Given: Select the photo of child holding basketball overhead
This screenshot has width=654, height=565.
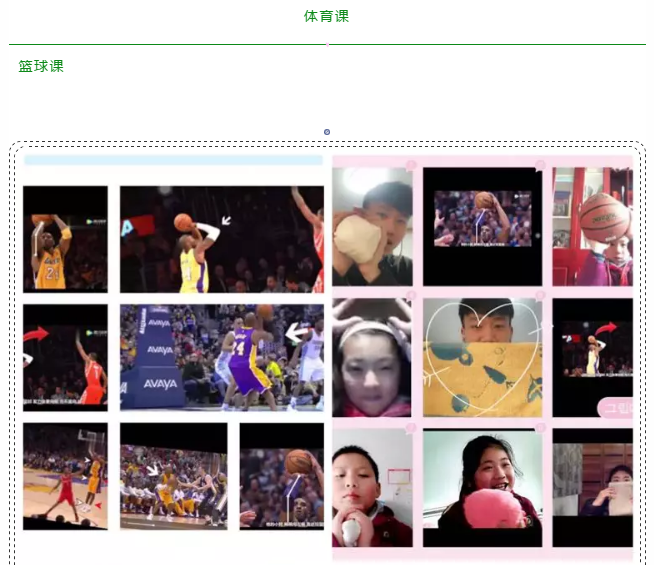Looking at the screenshot, I should (x=592, y=226).
